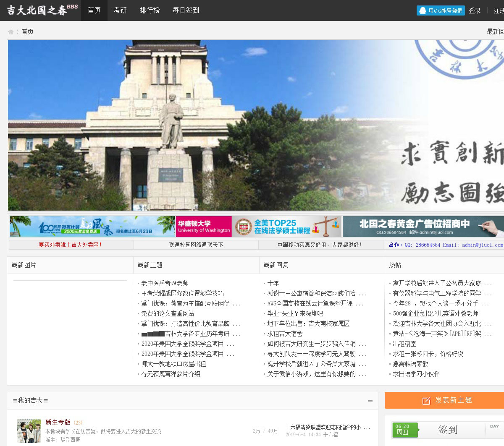
Task: Open the 老中医岳奇峰老师 topic
Action: [165, 283]
